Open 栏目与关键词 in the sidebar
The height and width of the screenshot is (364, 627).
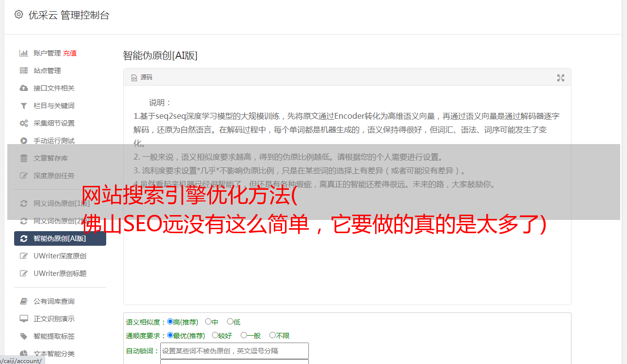54,106
